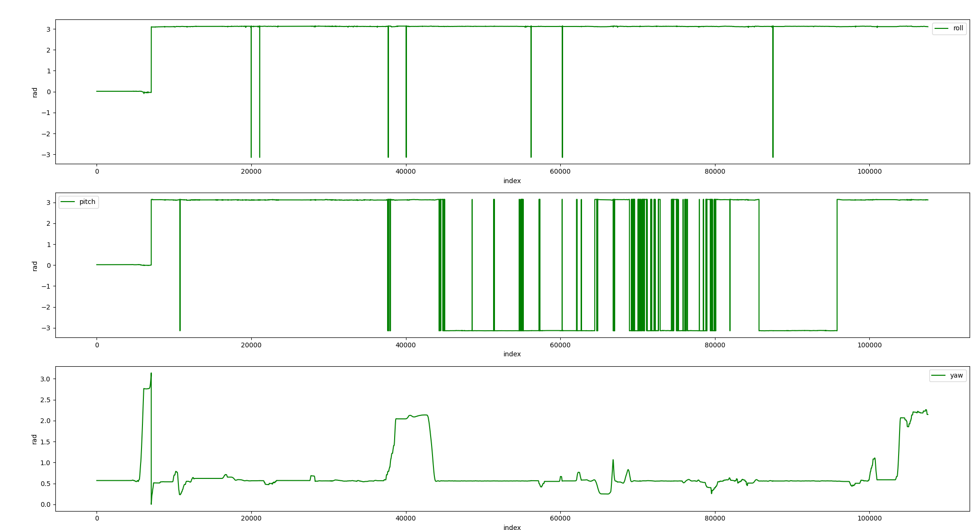Click the 60000 tick label on pitch plot
The width and height of the screenshot is (980, 530).
coord(560,345)
